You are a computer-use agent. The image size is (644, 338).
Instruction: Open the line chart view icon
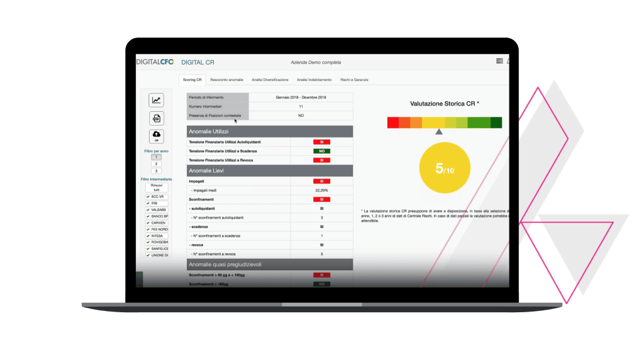pos(156,100)
